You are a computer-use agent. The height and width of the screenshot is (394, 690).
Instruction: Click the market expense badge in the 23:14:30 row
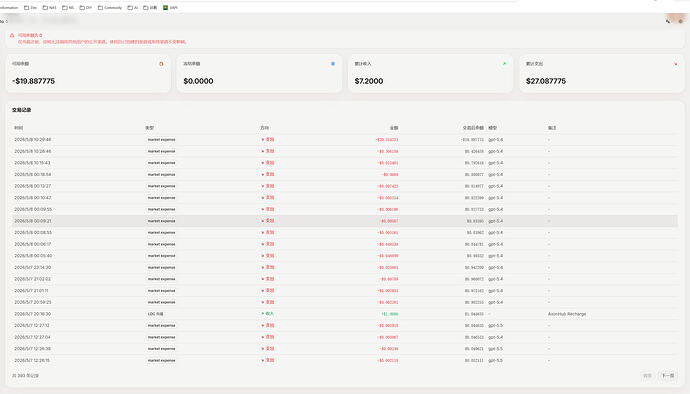(161, 267)
